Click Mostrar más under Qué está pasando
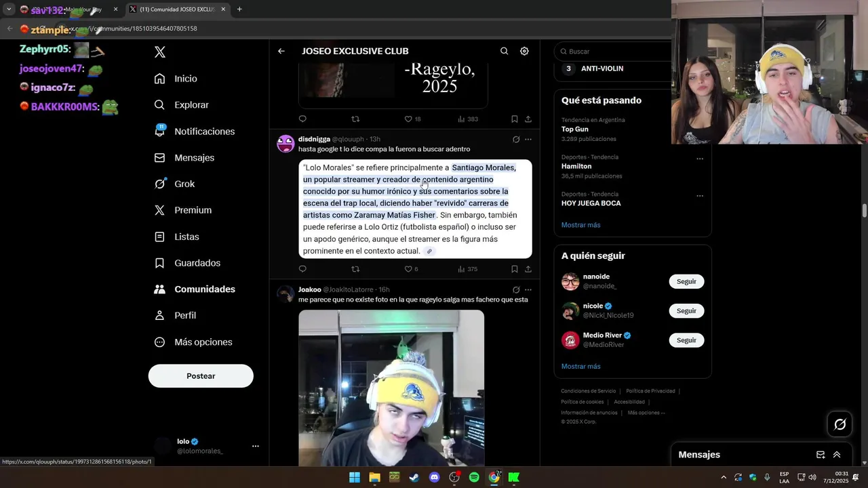Viewport: 868px width, 488px height. point(580,225)
